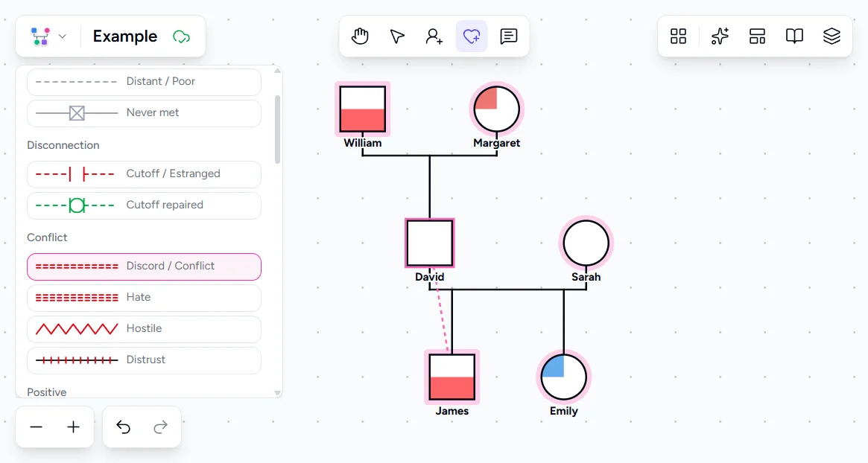
Task: Click the Disconnection section heading
Action: (x=63, y=145)
